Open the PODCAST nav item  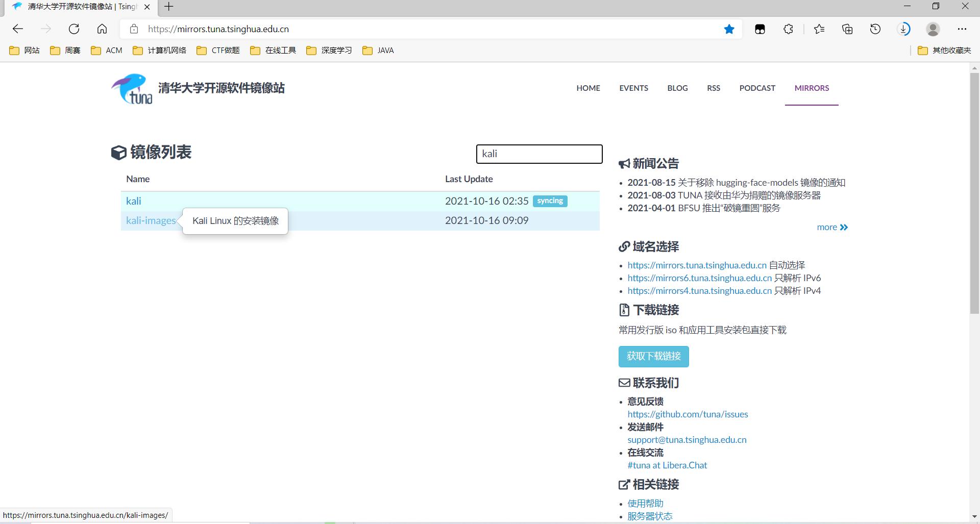tap(757, 88)
